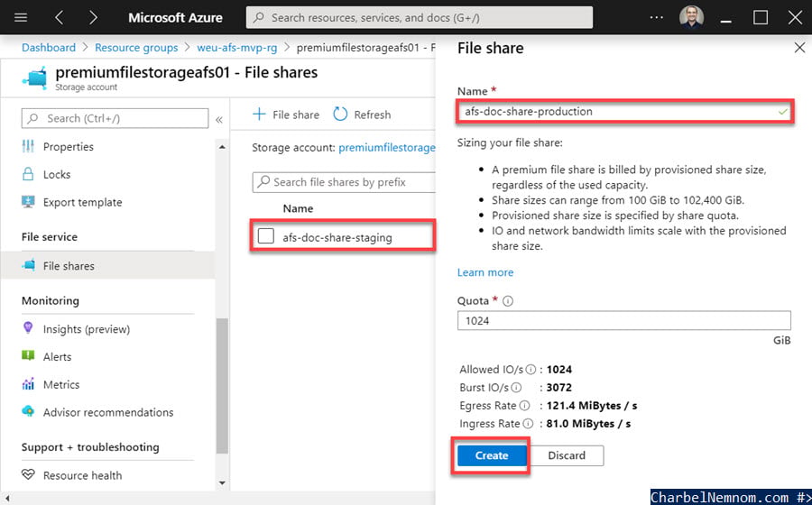Open Advisor recommendations item
Viewport: 812px width, 505px height.
click(108, 413)
